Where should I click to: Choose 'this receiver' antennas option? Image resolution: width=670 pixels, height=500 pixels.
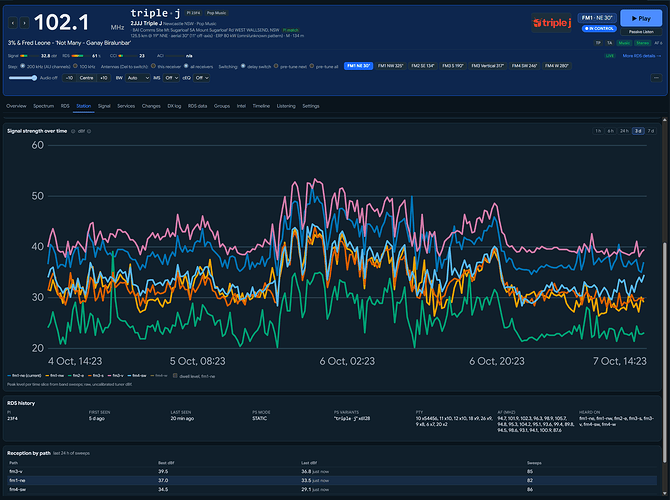pyautogui.click(x=153, y=66)
